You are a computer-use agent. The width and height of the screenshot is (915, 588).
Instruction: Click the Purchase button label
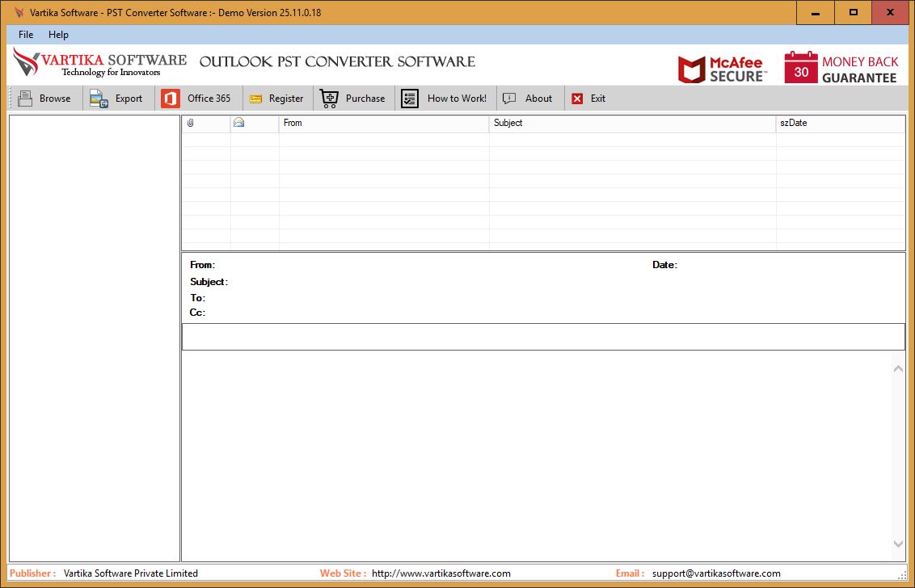365,99
